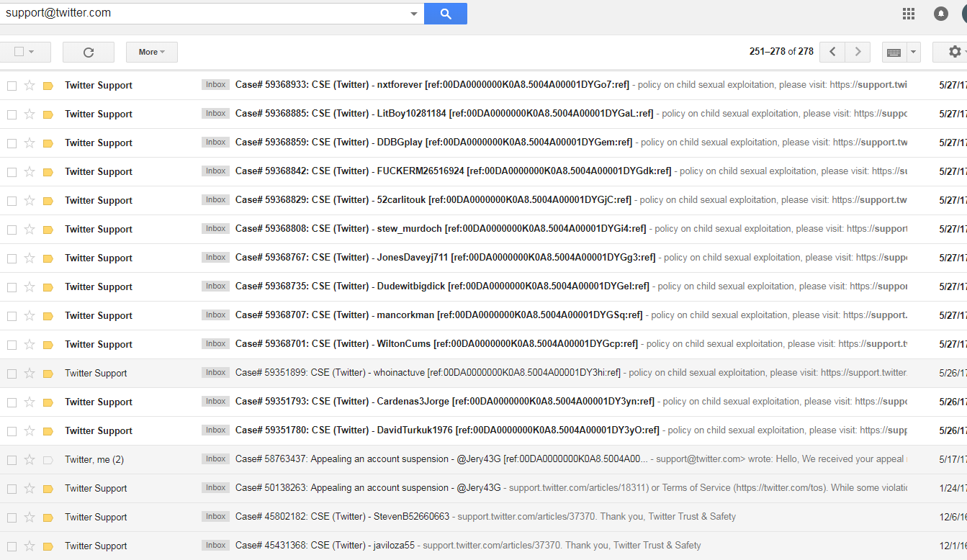Image resolution: width=967 pixels, height=560 pixels.
Task: Star the nxtforever case email
Action: tap(30, 85)
